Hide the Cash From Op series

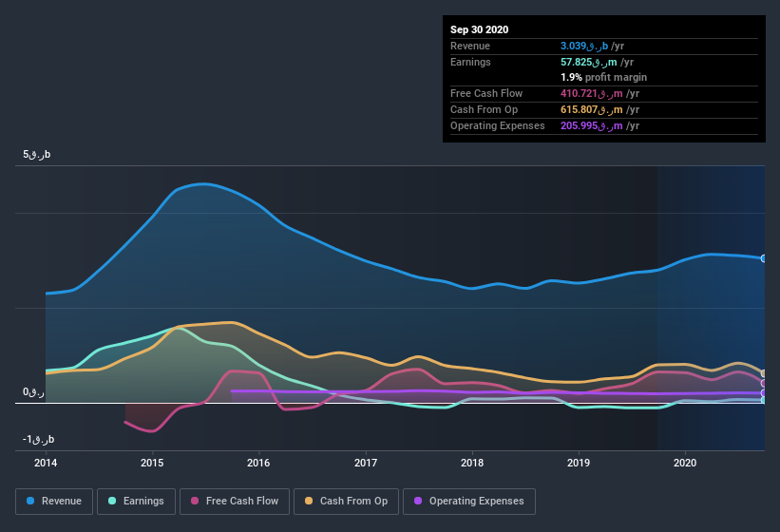coord(346,501)
